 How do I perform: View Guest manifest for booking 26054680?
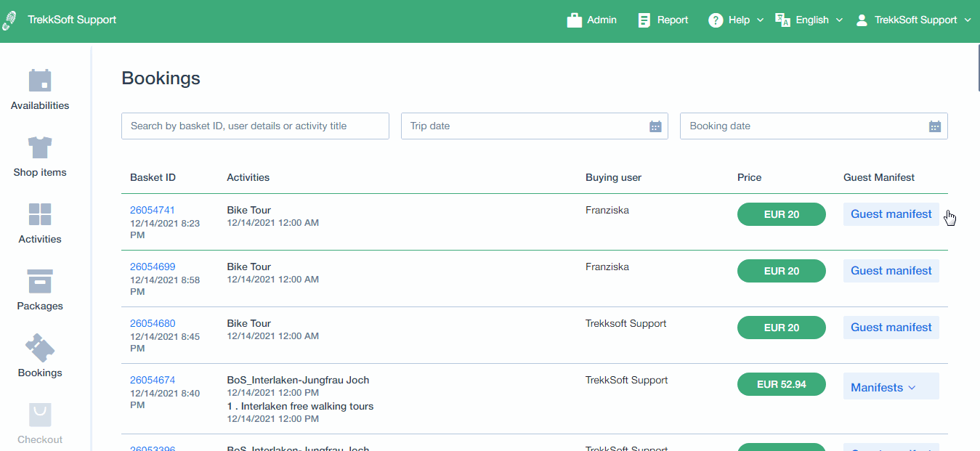click(x=891, y=327)
